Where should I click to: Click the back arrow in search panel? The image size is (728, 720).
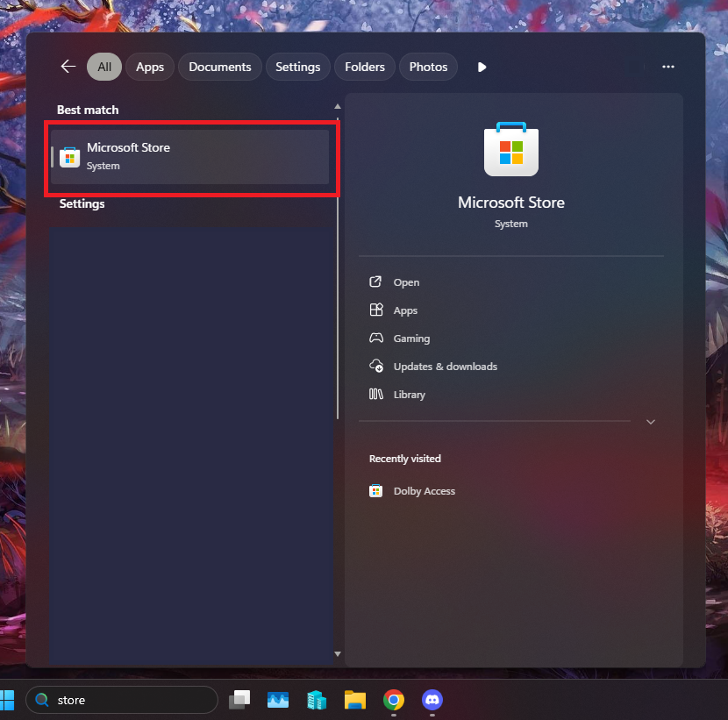[x=68, y=67]
